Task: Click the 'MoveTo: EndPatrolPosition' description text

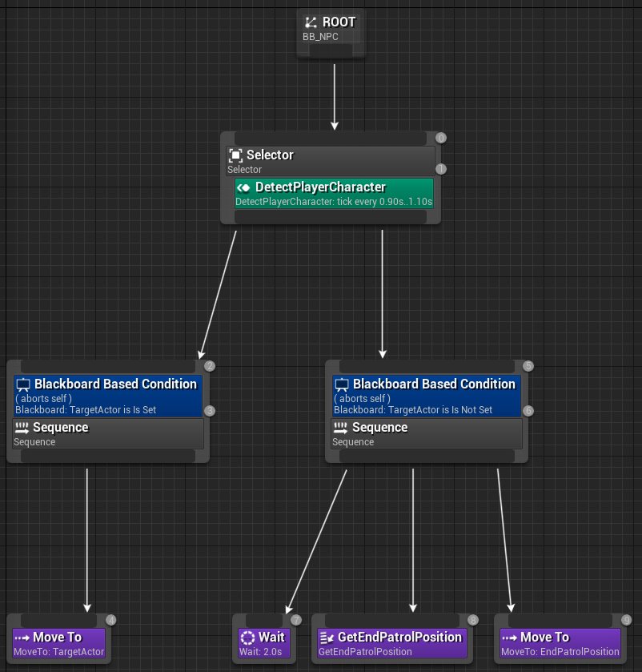Action: point(560,652)
